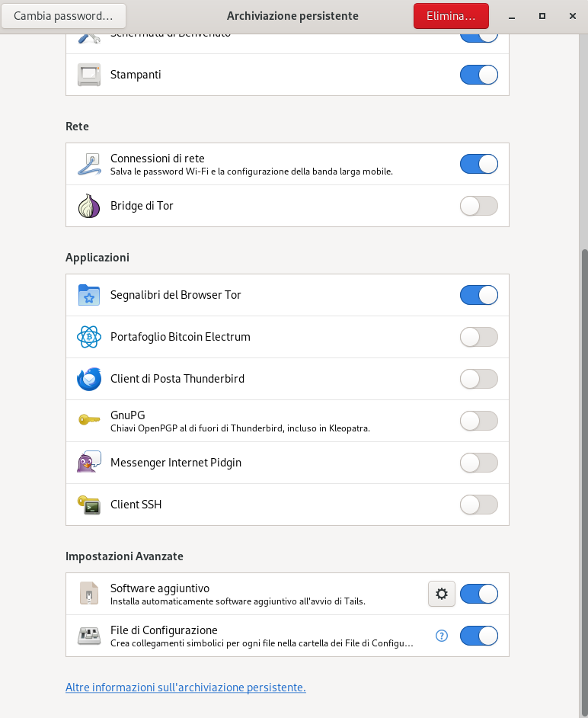This screenshot has height=718, width=588.
Task: Enable the Client SSH switch
Action: point(478,505)
